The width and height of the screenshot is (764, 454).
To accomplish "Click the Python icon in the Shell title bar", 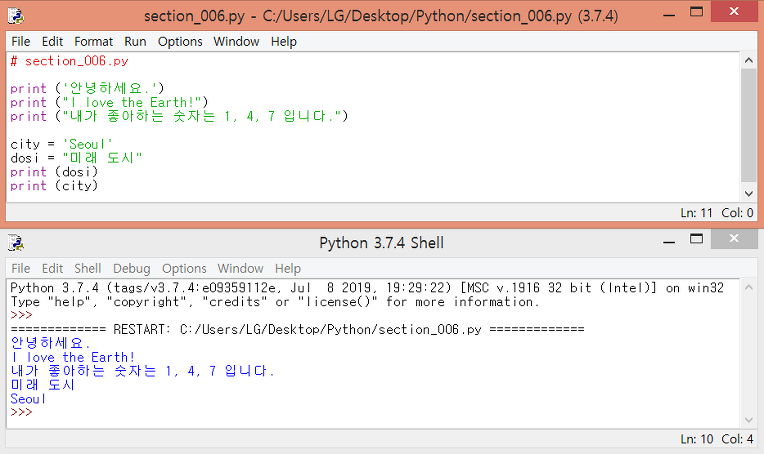I will pyautogui.click(x=16, y=243).
